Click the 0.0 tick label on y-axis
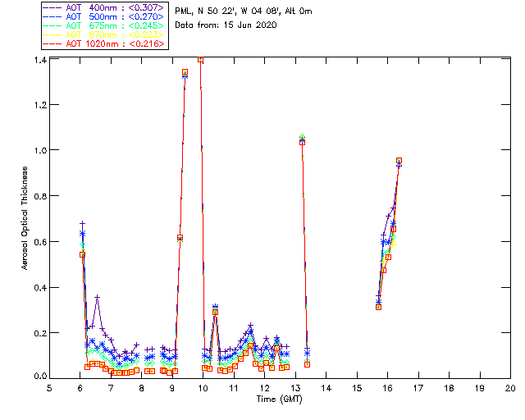This screenshot has height=420, width=525. click(39, 377)
